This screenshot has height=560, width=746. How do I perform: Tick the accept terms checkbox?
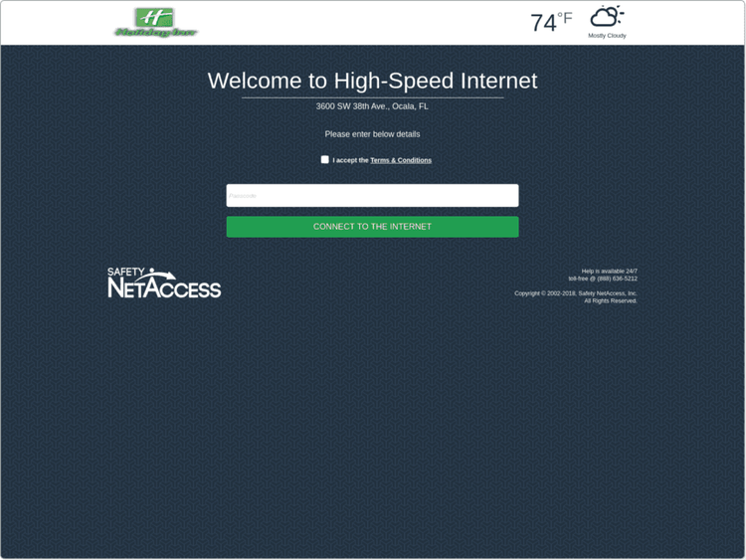325,159
